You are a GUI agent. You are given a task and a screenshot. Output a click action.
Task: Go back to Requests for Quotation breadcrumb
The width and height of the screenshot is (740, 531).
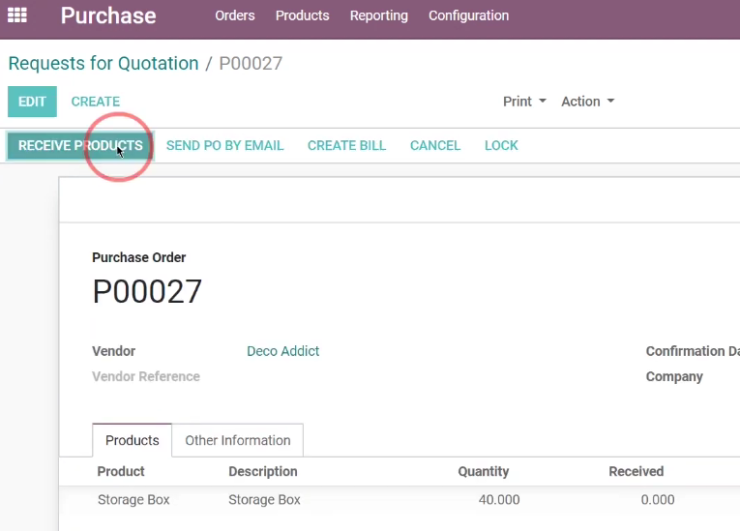pos(103,63)
